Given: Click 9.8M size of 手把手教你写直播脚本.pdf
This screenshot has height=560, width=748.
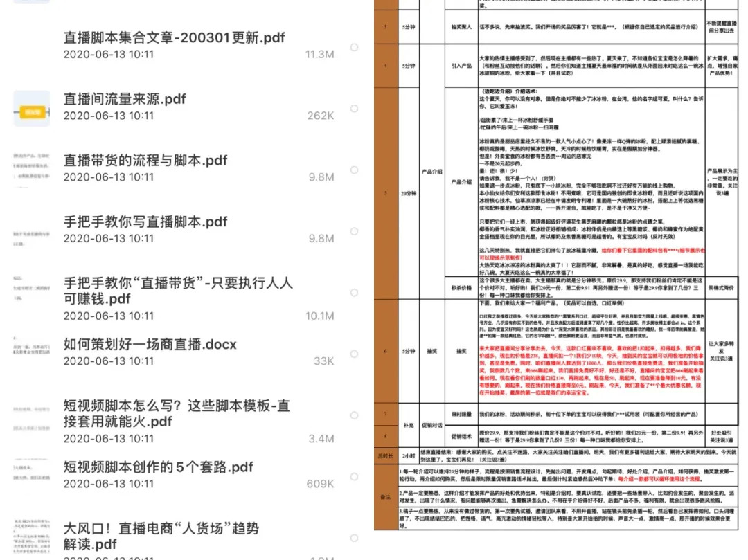Looking at the screenshot, I should pos(321,239).
